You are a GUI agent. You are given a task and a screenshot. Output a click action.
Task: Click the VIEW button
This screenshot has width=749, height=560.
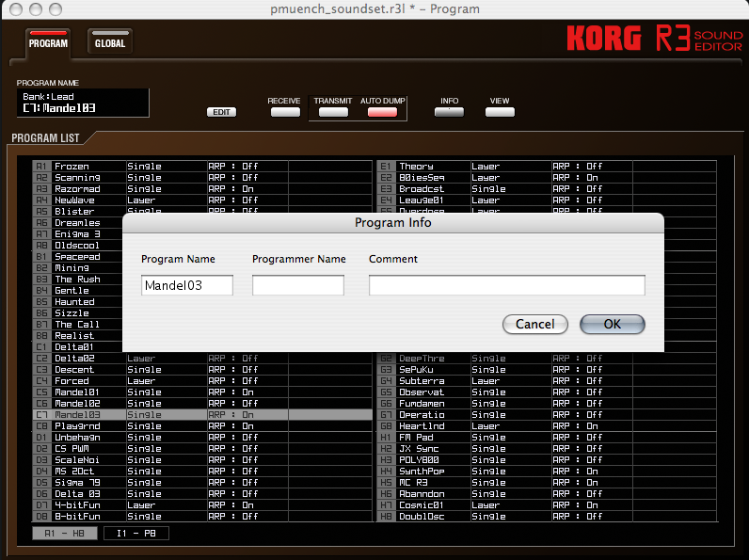(x=500, y=112)
